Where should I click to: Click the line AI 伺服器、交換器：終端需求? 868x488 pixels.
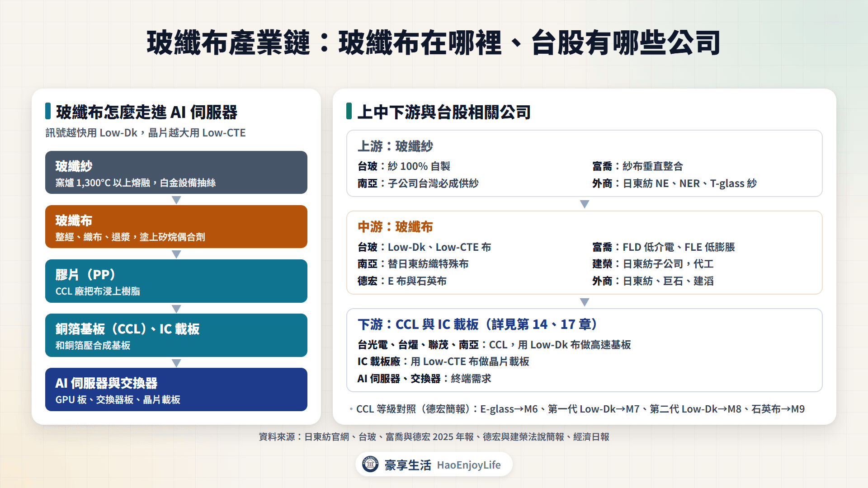tap(424, 379)
